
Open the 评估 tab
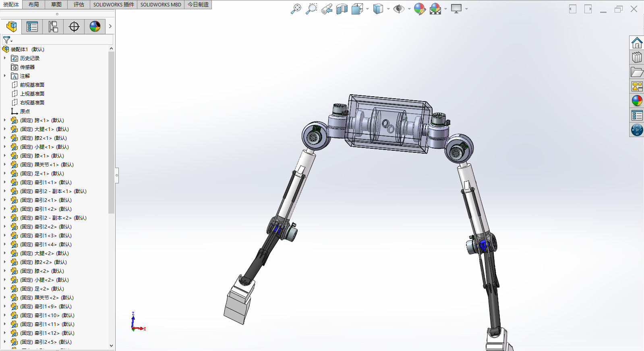click(79, 4)
